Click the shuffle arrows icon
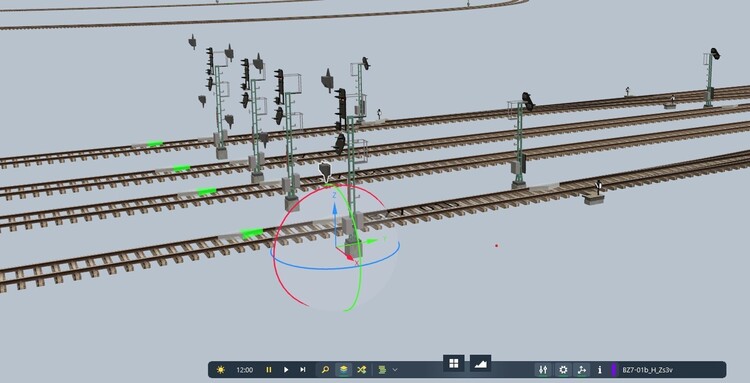This screenshot has width=750, height=383. [362, 370]
